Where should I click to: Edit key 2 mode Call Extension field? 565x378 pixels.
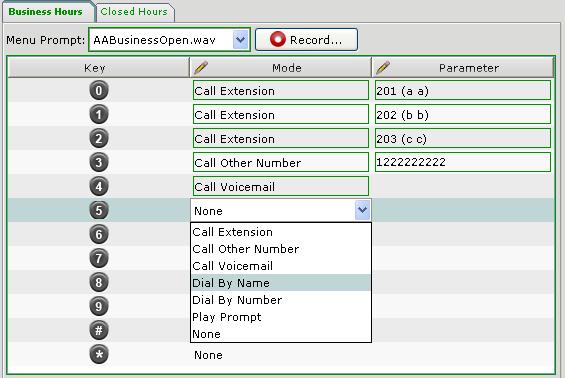(281, 139)
